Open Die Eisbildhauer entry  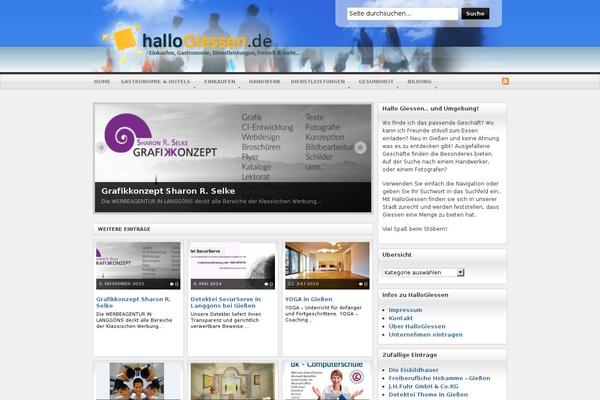coord(413,370)
